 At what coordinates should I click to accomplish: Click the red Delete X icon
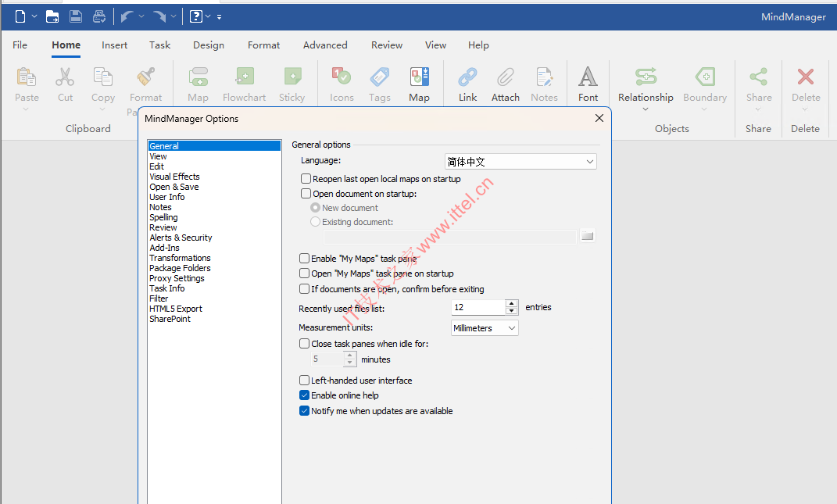click(806, 77)
